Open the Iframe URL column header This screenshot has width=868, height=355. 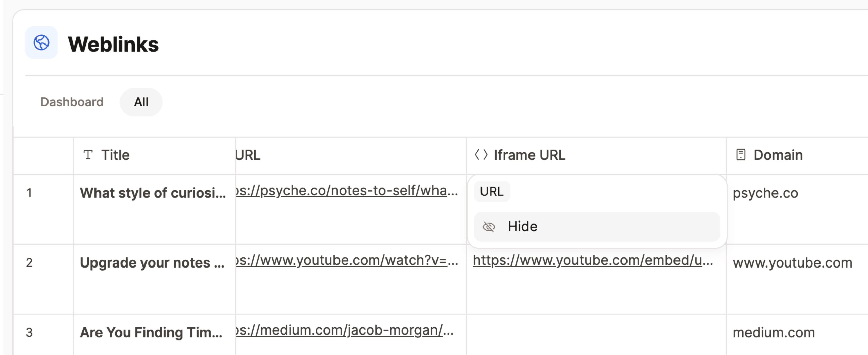point(529,155)
